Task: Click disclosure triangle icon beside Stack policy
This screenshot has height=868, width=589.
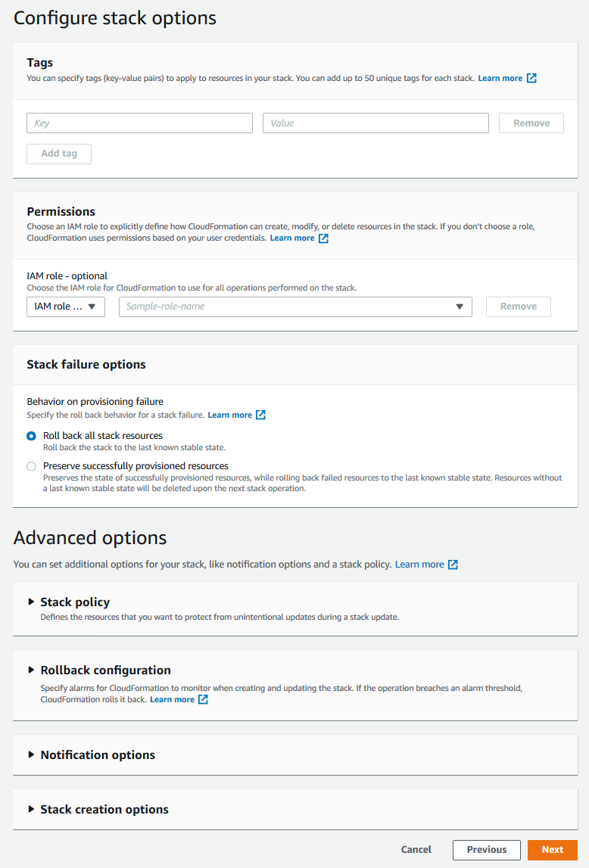Action: 31,602
